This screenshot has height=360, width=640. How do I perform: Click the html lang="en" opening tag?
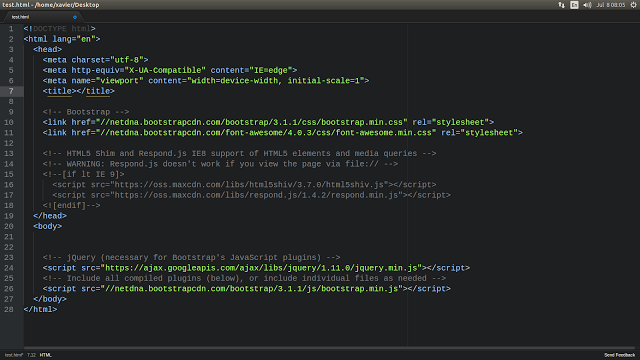(x=62, y=39)
